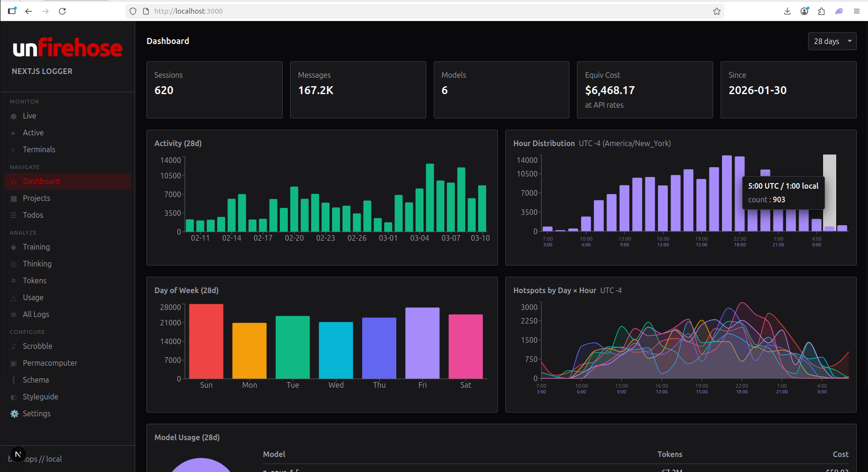Click the Todos list icon
This screenshot has width=868, height=472.
pos(14,215)
